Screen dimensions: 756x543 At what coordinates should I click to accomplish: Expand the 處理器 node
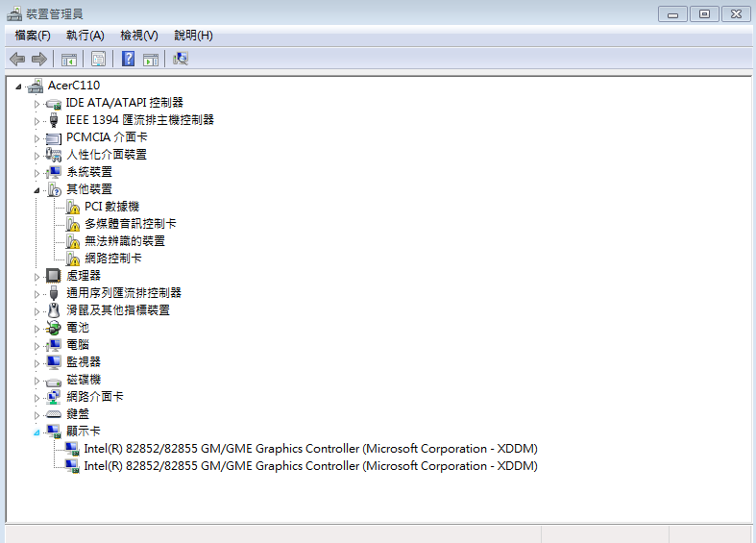[37, 278]
